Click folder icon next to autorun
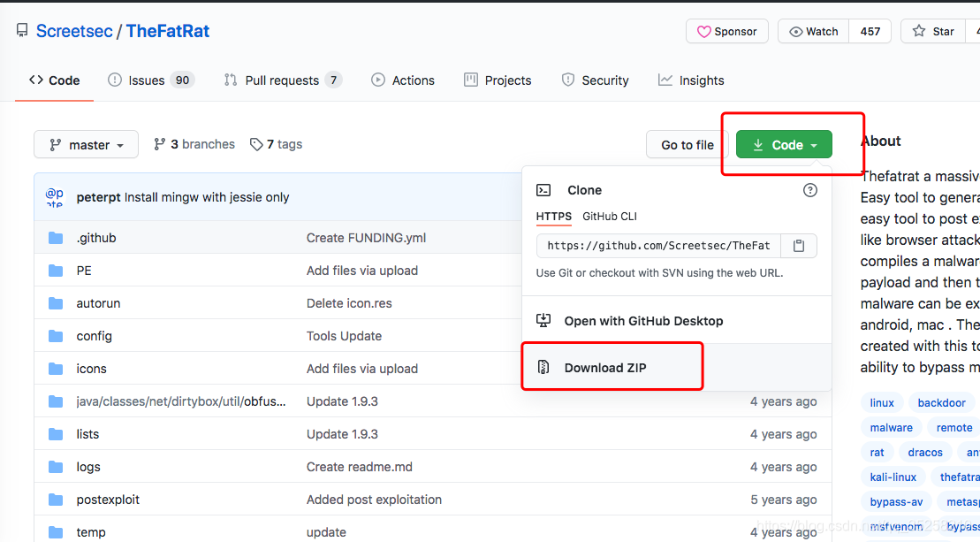This screenshot has height=542, width=980. 56,303
